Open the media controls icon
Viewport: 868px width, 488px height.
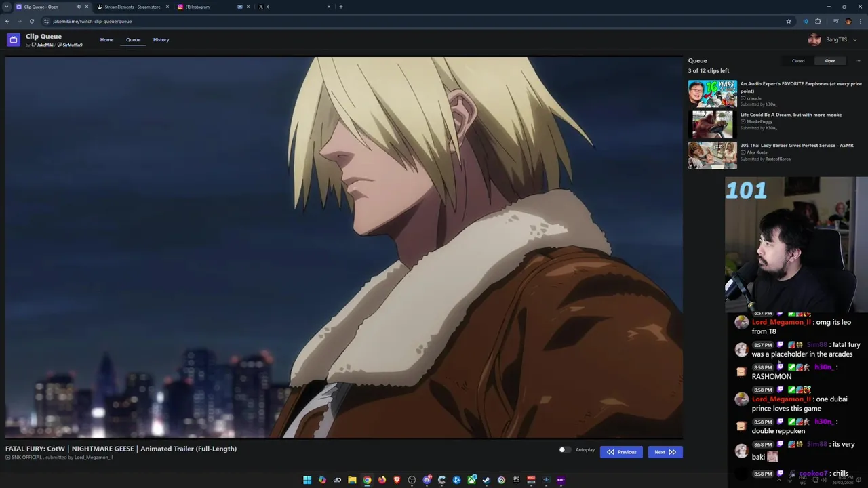pyautogui.click(x=835, y=21)
